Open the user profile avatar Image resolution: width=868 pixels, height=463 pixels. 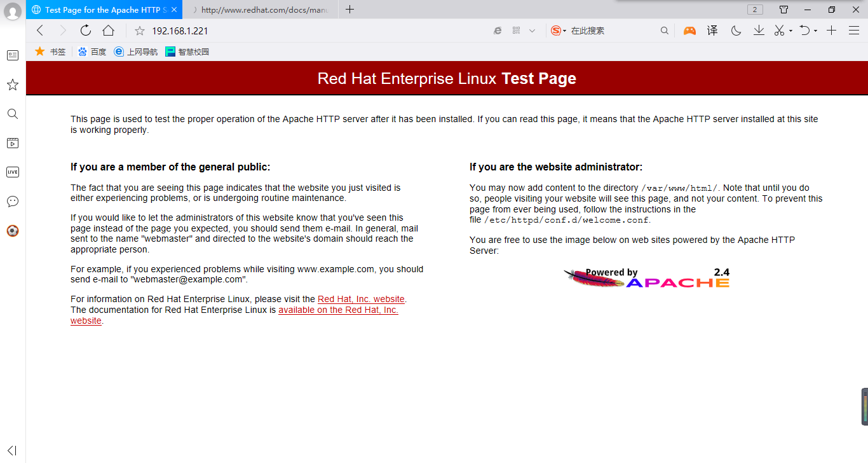pyautogui.click(x=13, y=10)
